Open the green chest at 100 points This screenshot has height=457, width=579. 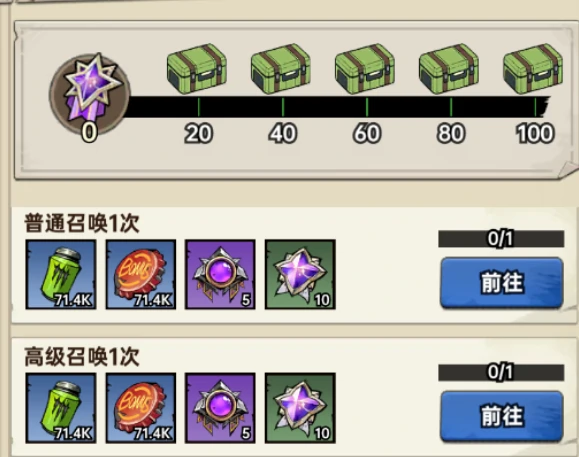(x=533, y=69)
